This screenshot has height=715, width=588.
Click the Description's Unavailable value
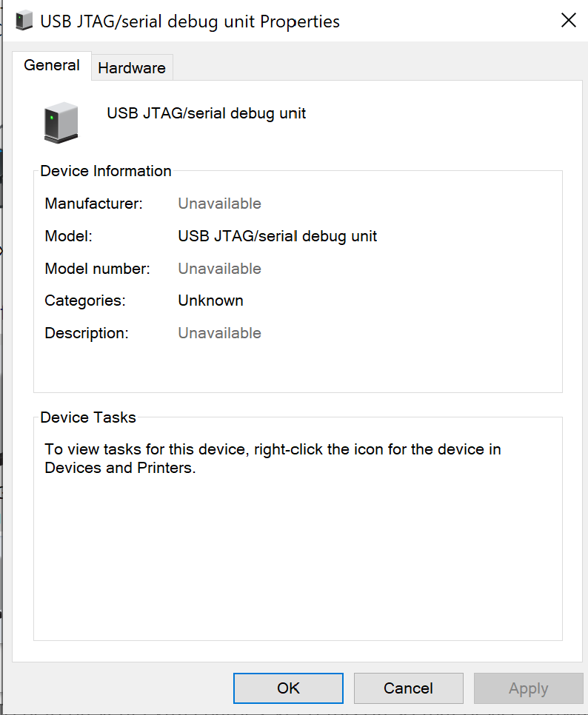coord(219,333)
